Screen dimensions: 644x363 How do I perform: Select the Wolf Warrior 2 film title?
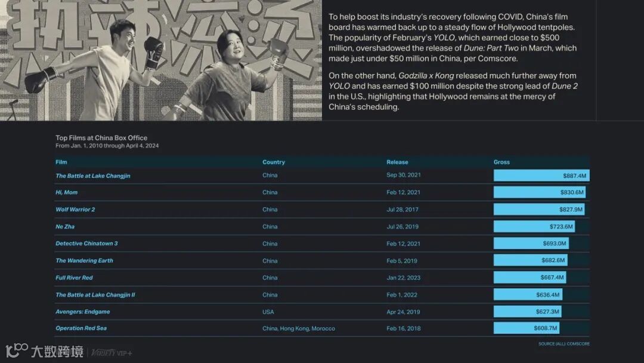(75, 210)
